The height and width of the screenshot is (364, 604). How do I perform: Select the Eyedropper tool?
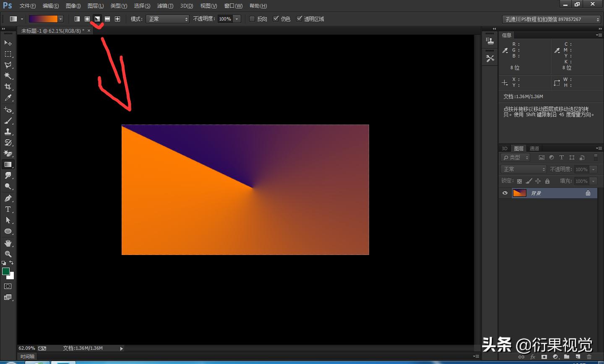(8, 98)
